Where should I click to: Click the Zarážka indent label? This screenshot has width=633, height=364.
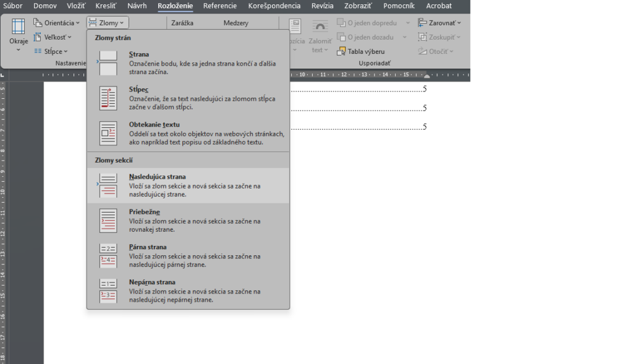(x=182, y=23)
